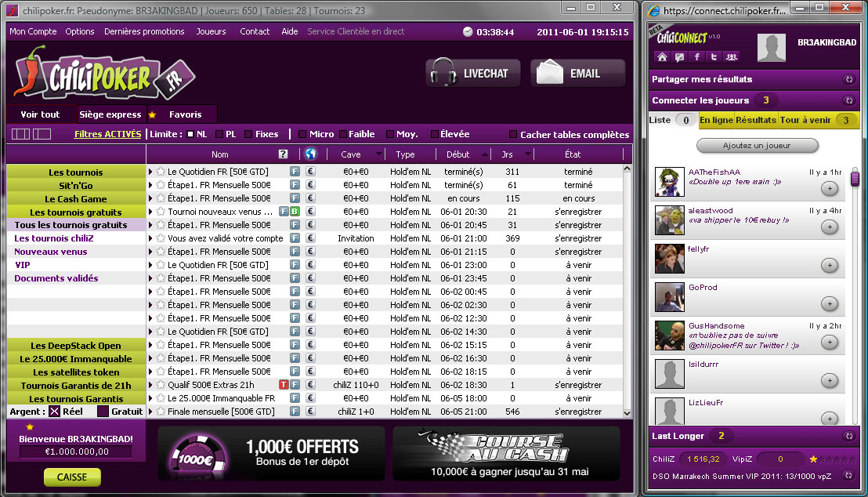This screenshot has height=497, width=868.
Task: Toggle the Gratuit money checkbox
Action: tap(103, 411)
